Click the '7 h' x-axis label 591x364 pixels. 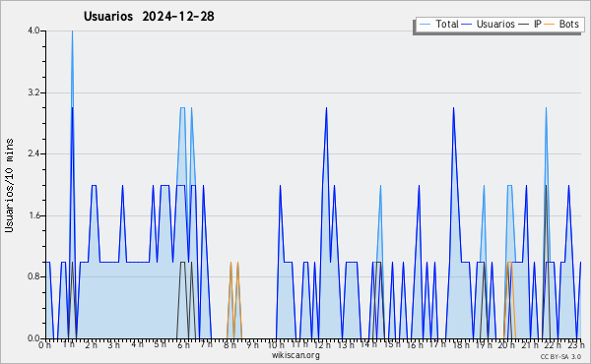(x=206, y=344)
